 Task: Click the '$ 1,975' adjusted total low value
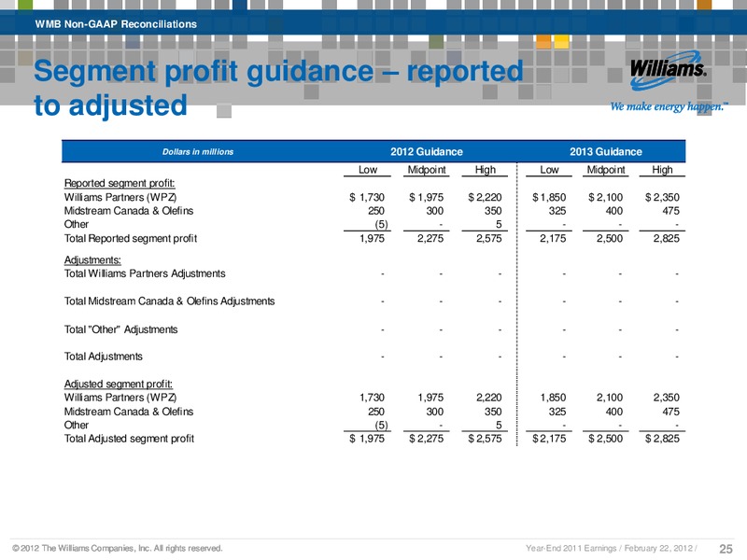[367, 439]
